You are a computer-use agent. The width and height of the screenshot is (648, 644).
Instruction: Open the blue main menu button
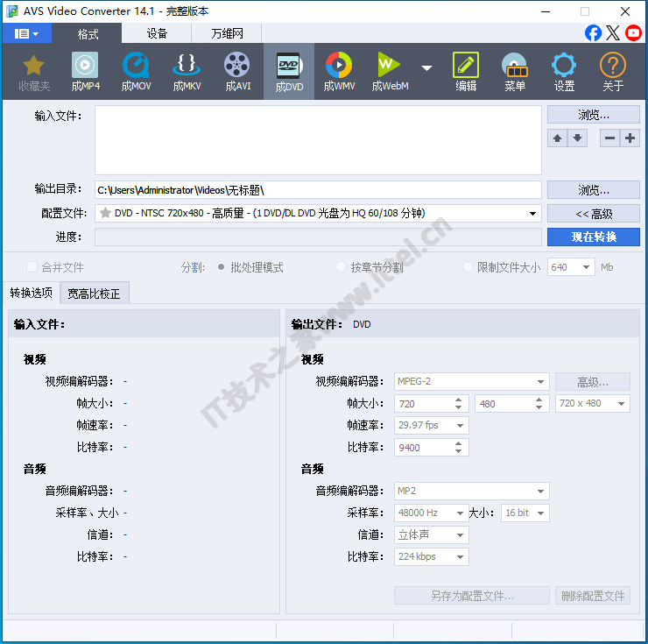27,33
